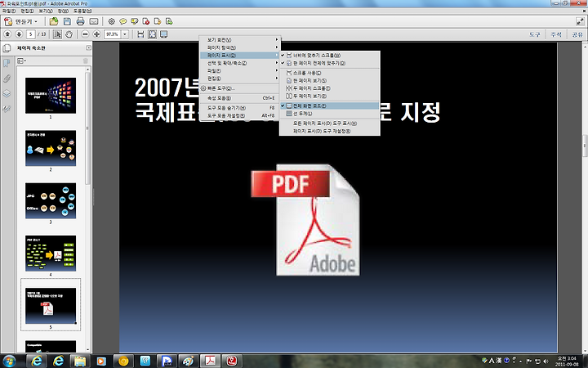This screenshot has height=368, width=588.
Task: Go to the previous page arrow
Action: tap(7, 34)
